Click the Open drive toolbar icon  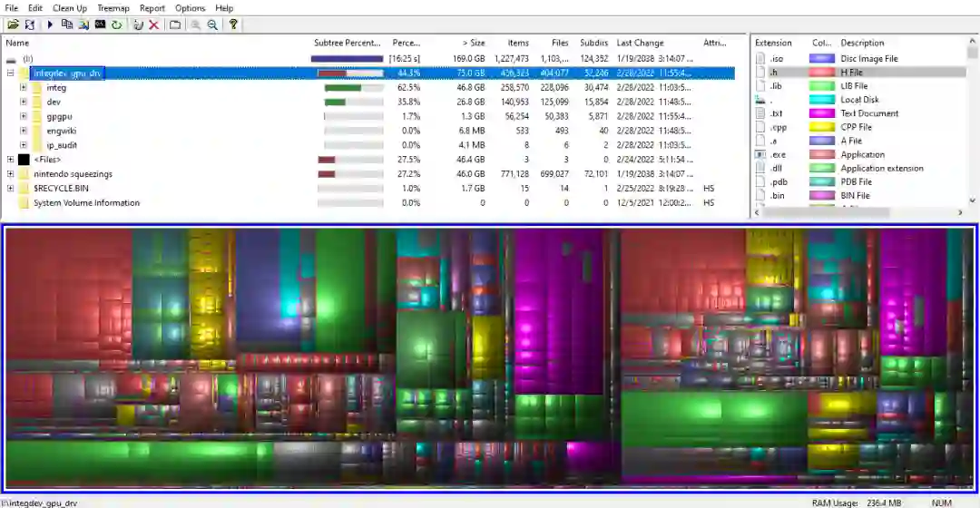(13, 25)
